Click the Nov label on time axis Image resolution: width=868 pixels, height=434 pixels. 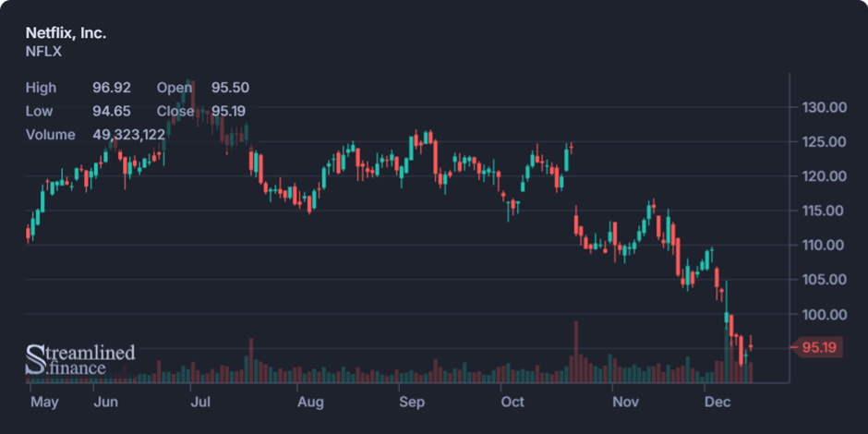coord(626,402)
